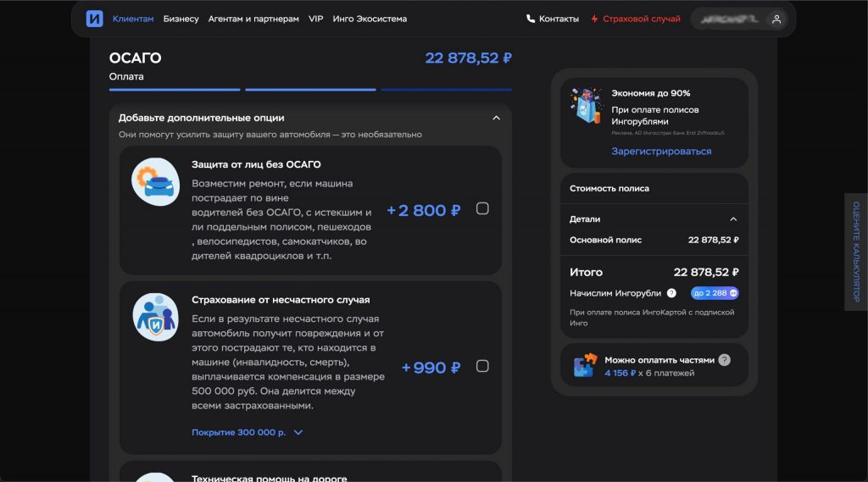Viewport: 868px width, 482px height.
Task: Tick Страхование от несчастного случая checkbox
Action: [482, 366]
